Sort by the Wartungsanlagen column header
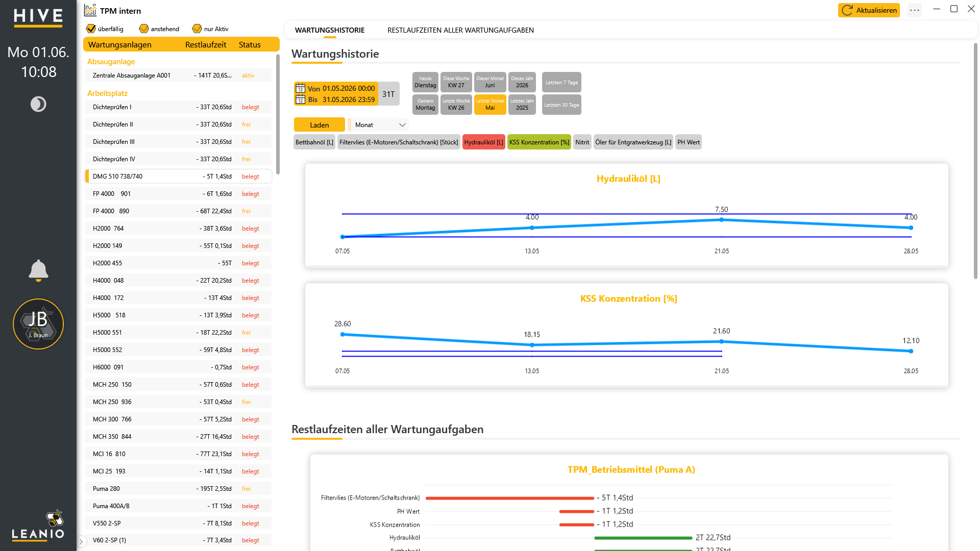 119,45
